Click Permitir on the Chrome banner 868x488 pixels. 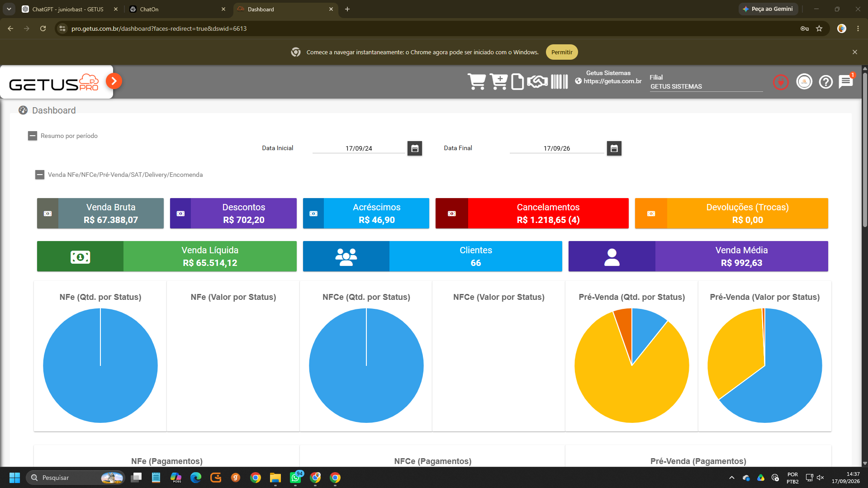(562, 52)
